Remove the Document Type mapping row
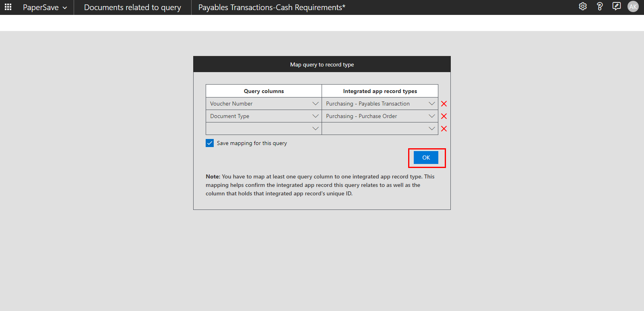Screen dimensions: 644x311 tap(444, 116)
